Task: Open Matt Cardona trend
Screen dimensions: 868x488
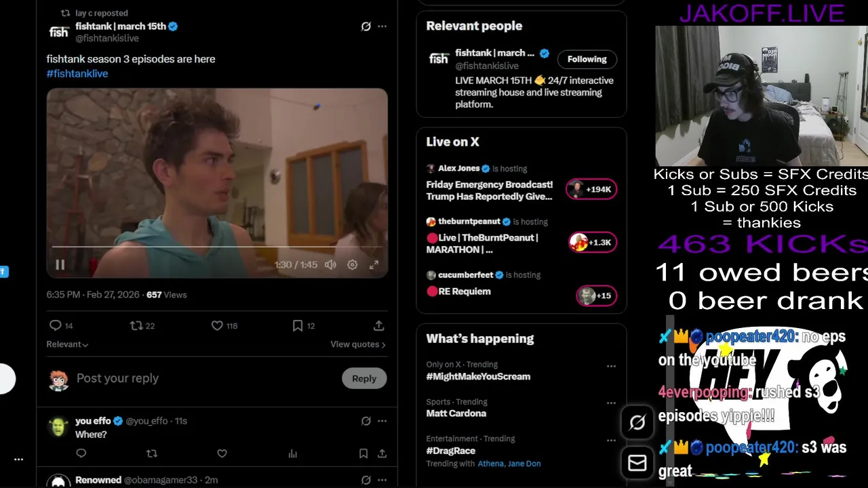Action: pyautogui.click(x=456, y=413)
